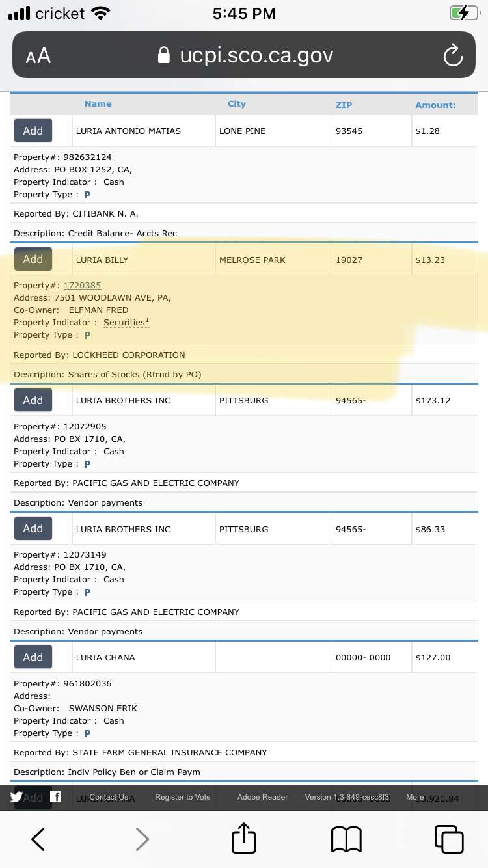Select the amount $173.12

pos(433,401)
